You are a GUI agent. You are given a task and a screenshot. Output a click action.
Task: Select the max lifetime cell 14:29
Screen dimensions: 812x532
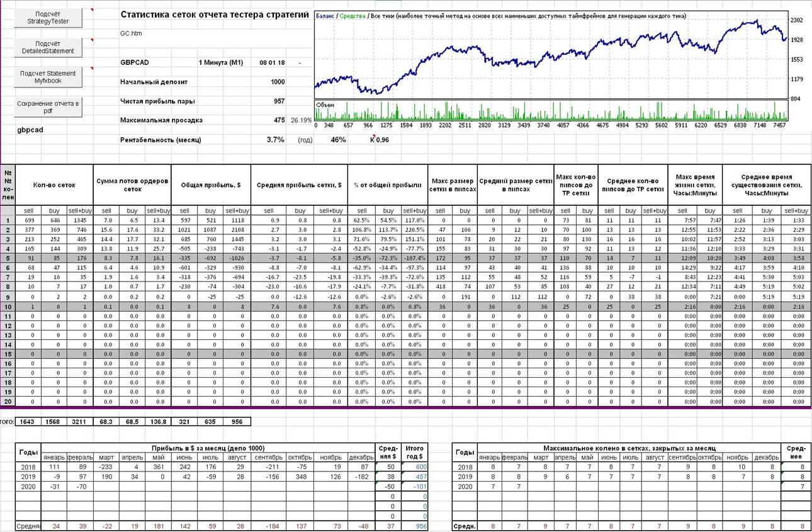coord(682,268)
